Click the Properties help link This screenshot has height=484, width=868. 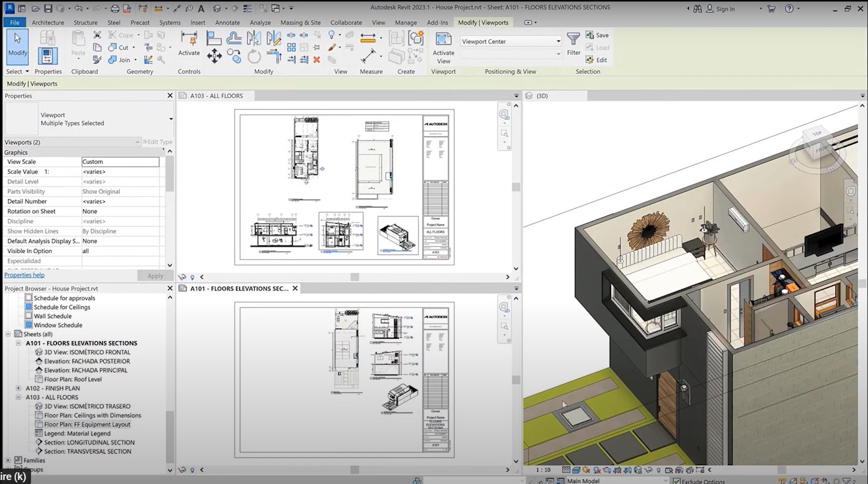tap(25, 275)
